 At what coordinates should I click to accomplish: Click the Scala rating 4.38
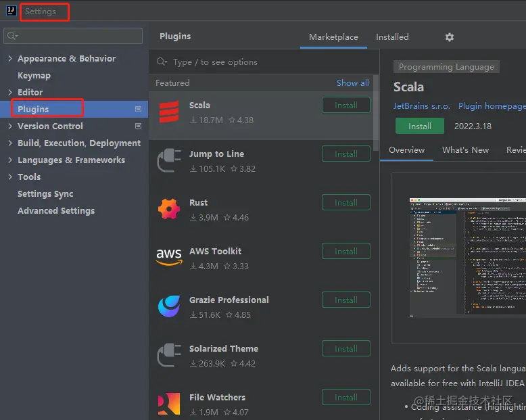pos(241,120)
